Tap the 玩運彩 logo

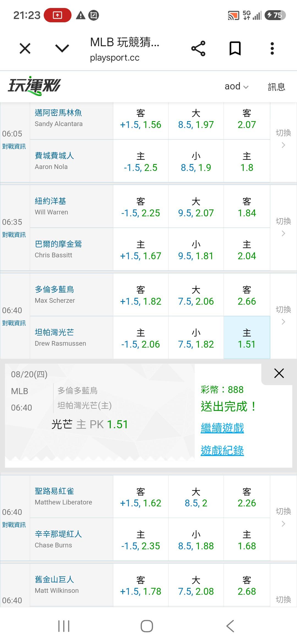click(x=34, y=86)
